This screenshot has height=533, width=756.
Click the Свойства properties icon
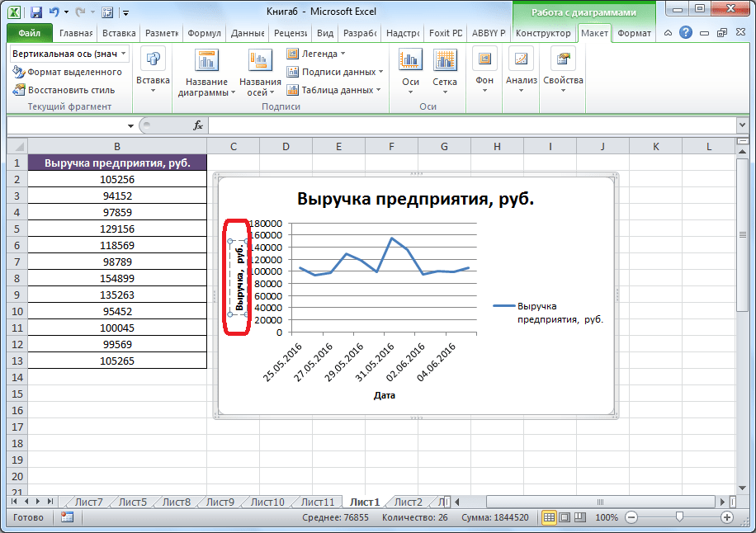point(563,60)
